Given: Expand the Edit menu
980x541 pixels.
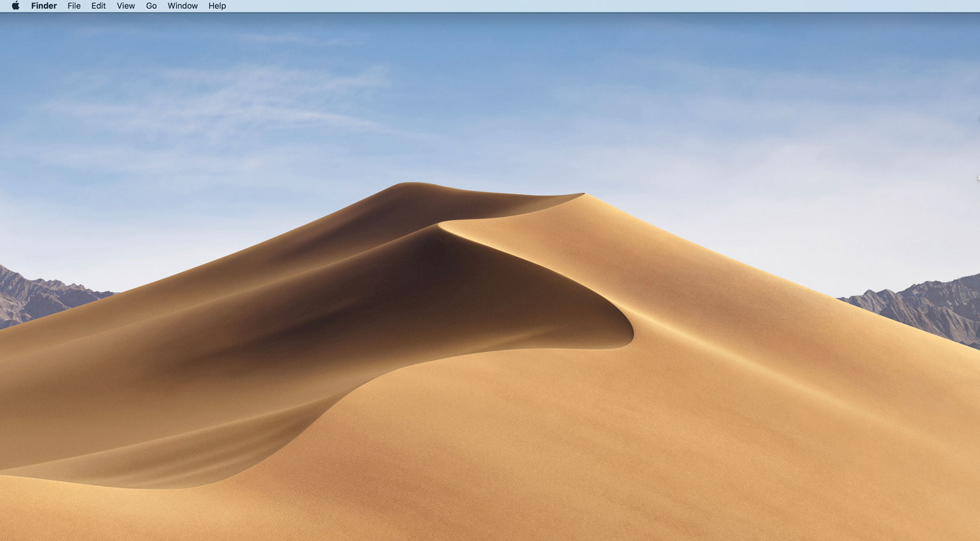Looking at the screenshot, I should pyautogui.click(x=99, y=6).
